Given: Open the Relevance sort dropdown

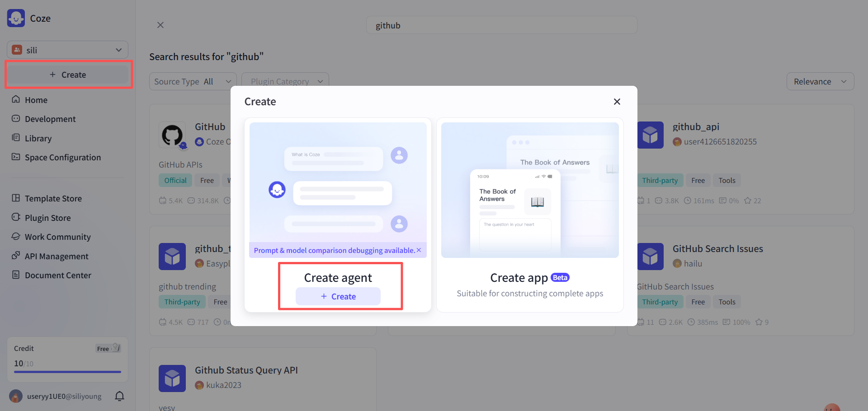Looking at the screenshot, I should pyautogui.click(x=820, y=81).
